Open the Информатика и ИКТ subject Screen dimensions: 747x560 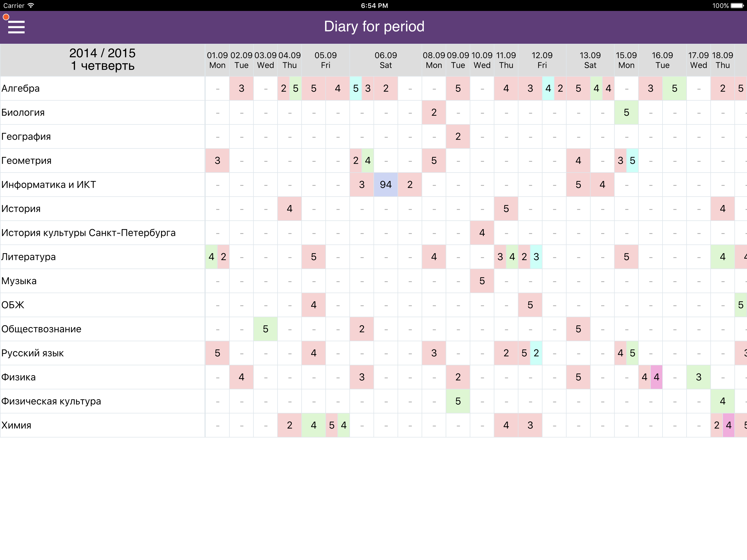(x=49, y=185)
